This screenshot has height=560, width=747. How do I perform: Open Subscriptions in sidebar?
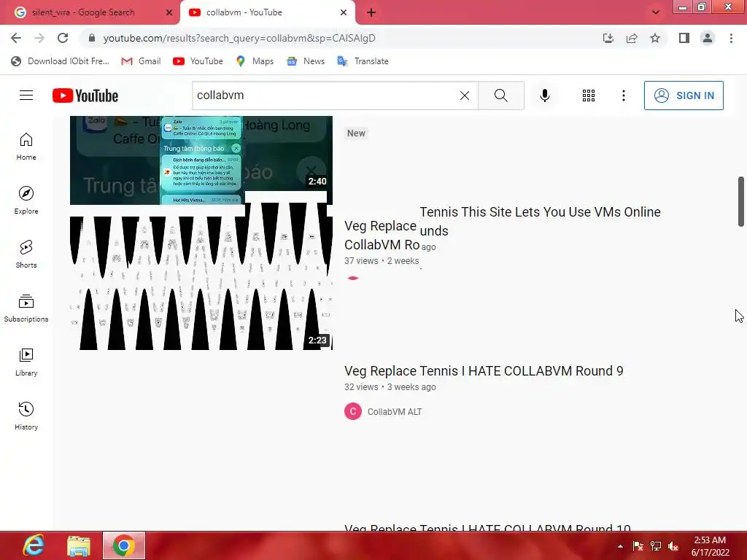[26, 308]
